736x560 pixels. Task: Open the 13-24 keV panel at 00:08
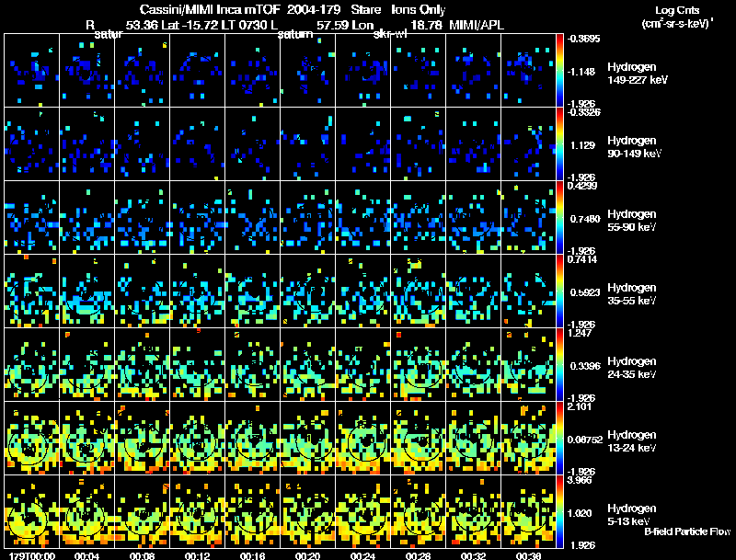tap(143, 438)
